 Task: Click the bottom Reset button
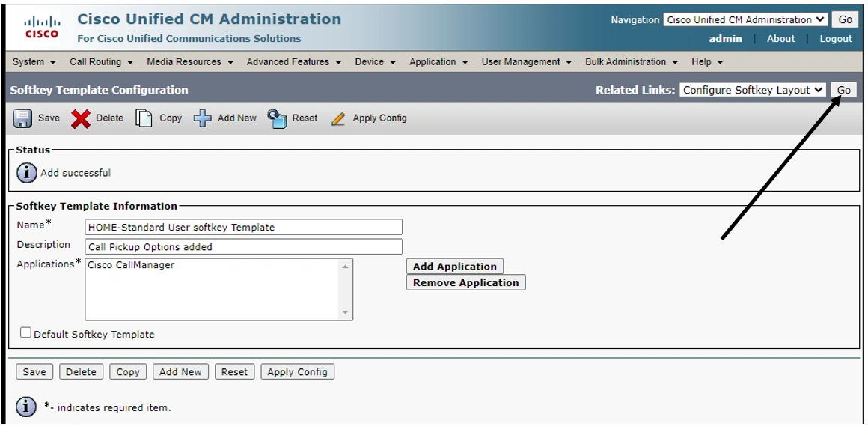[x=234, y=372]
